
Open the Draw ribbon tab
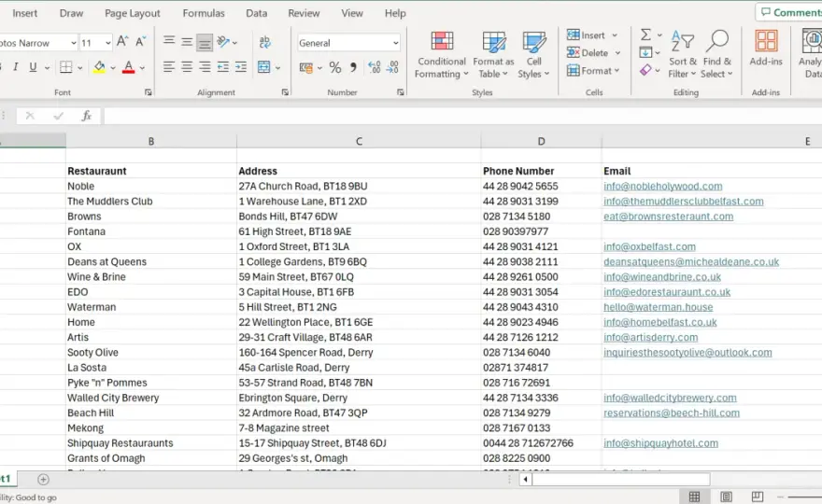(x=71, y=13)
